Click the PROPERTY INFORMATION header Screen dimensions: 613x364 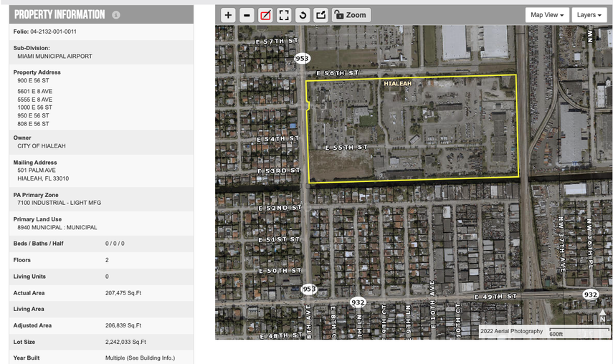click(60, 15)
